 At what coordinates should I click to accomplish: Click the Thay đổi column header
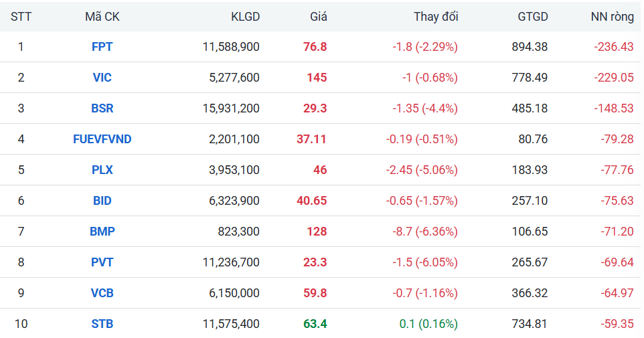436,17
